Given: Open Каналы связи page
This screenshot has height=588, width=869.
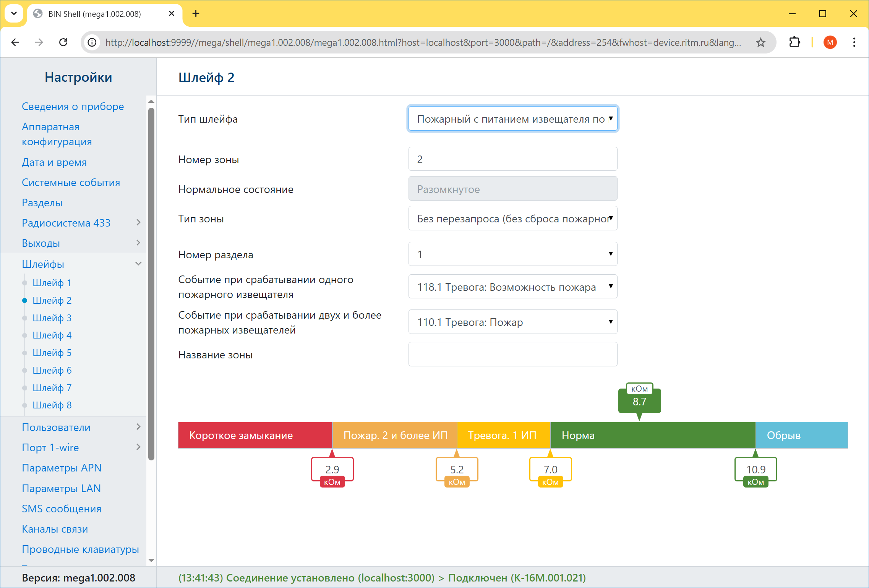Looking at the screenshot, I should pyautogui.click(x=55, y=529).
